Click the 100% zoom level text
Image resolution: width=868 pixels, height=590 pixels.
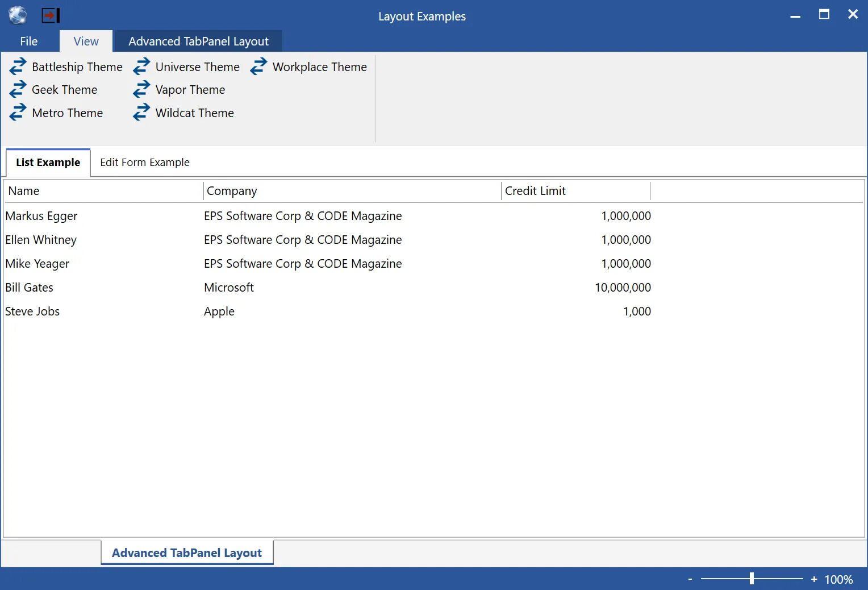839,580
